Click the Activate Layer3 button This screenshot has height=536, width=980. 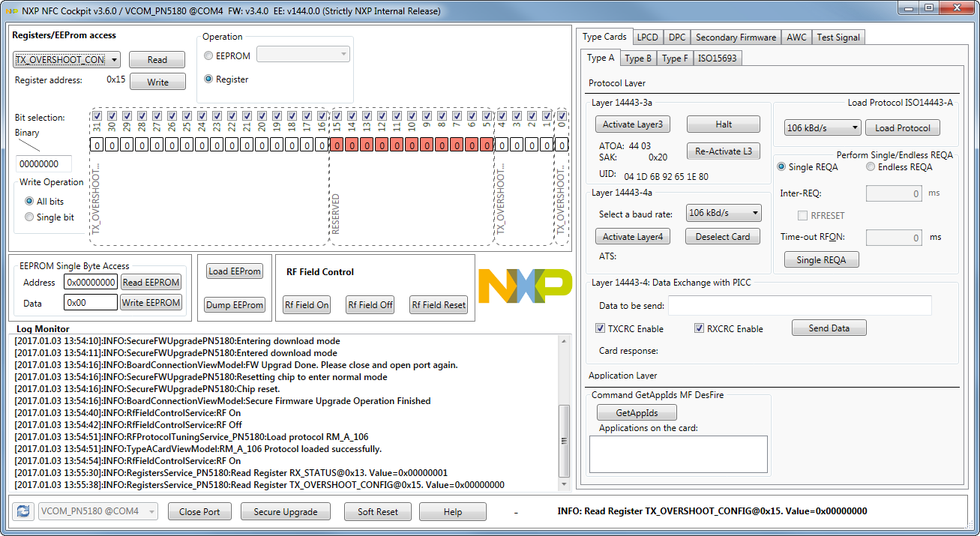[633, 124]
